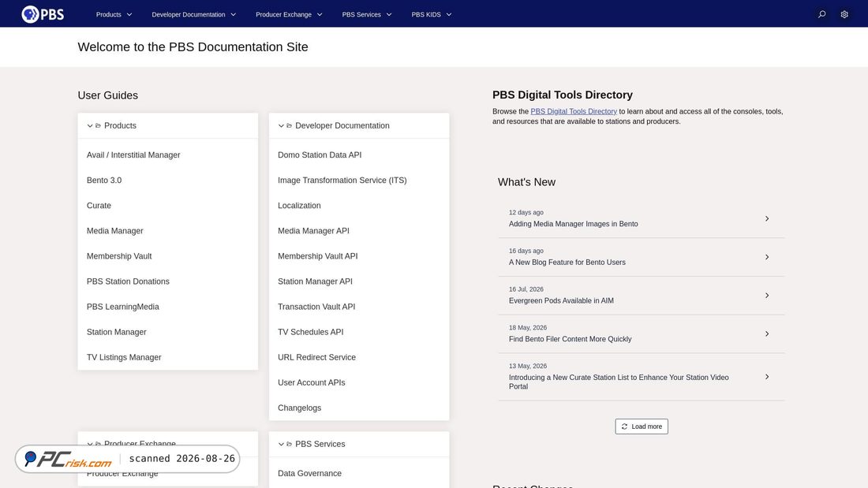Open Image Transformation Service (ITS) docs
The width and height of the screenshot is (868, 488).
pos(342,181)
